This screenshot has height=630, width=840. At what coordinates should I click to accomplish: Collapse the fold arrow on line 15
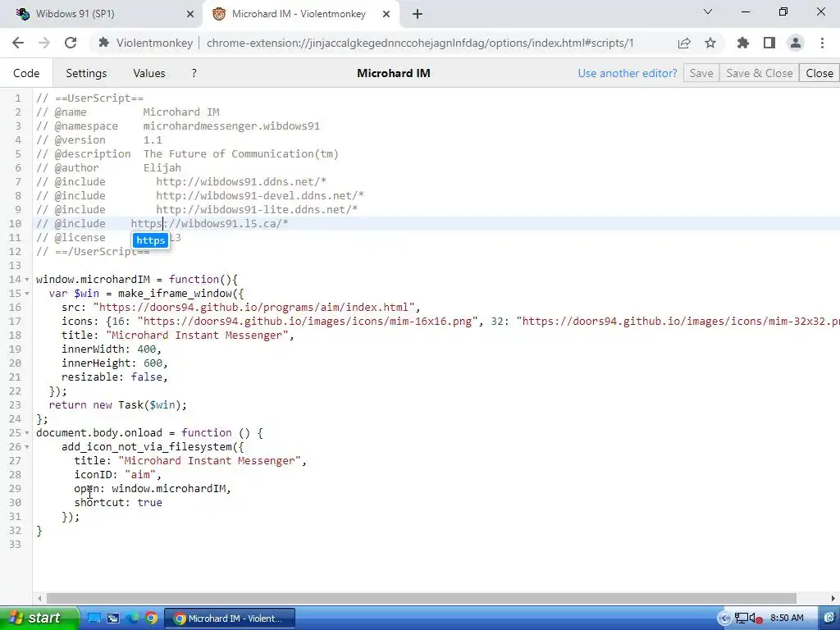tap(27, 294)
